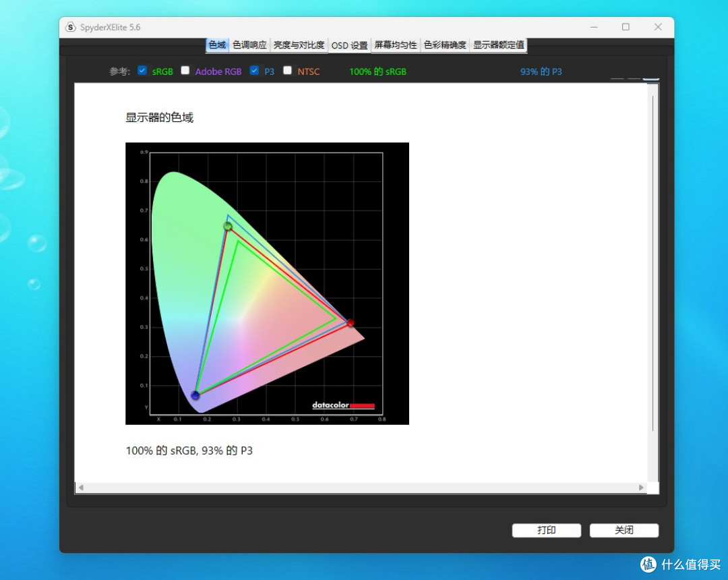Click the vertical scrollbar in report pane
The width and height of the screenshot is (728, 580).
[653, 263]
